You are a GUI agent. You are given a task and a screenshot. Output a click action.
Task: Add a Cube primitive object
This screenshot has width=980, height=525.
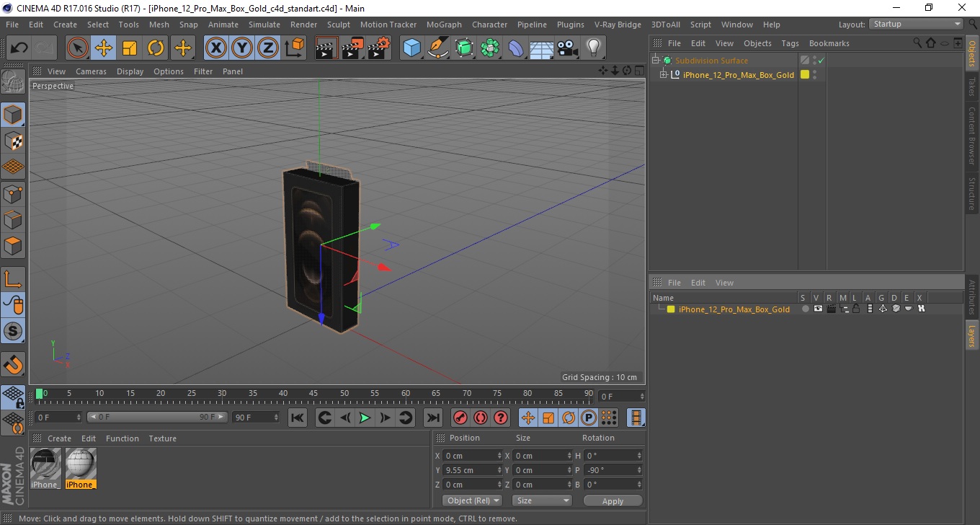coord(411,48)
